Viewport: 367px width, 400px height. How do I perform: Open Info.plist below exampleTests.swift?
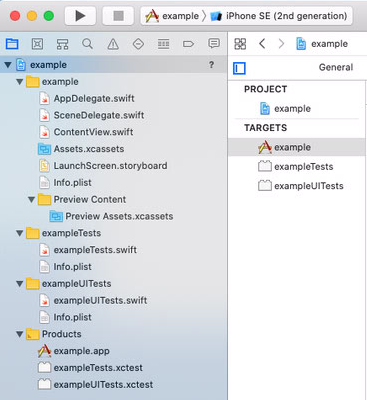(114, 267)
